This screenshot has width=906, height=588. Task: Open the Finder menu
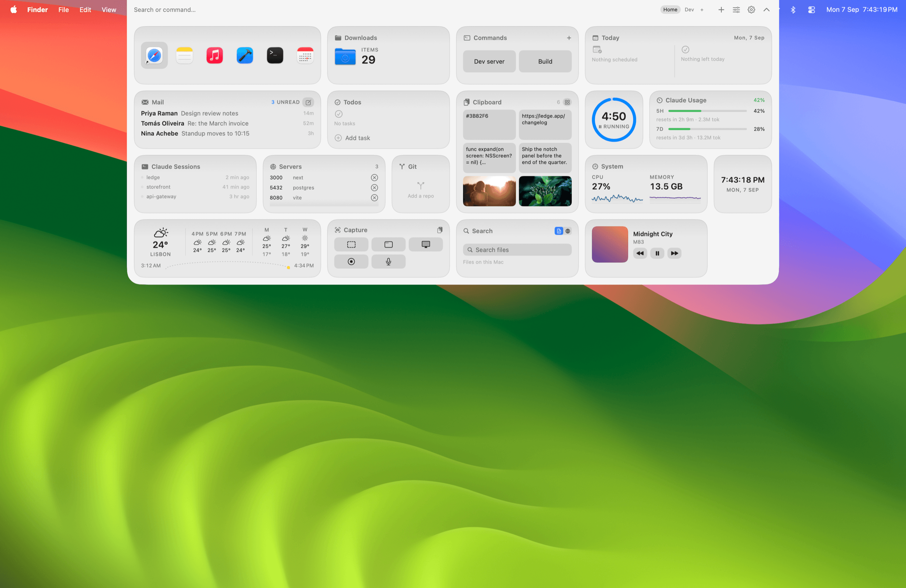coord(37,10)
